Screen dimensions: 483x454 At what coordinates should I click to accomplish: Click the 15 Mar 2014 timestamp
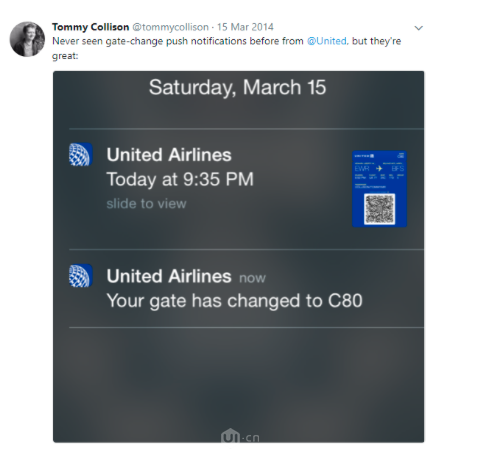click(245, 27)
